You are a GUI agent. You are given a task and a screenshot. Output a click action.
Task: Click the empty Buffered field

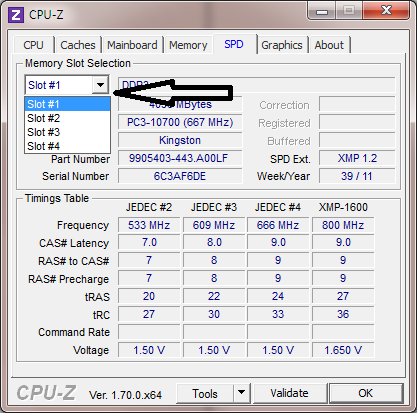tap(357, 140)
